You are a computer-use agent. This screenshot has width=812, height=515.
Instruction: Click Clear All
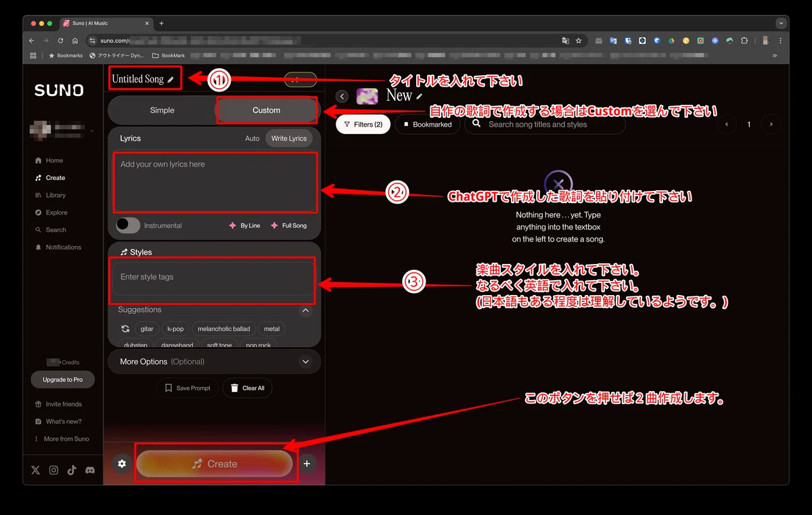tap(248, 388)
